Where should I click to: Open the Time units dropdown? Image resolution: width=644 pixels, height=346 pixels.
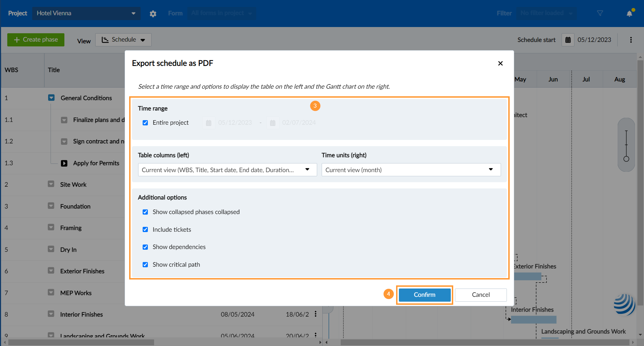point(411,170)
